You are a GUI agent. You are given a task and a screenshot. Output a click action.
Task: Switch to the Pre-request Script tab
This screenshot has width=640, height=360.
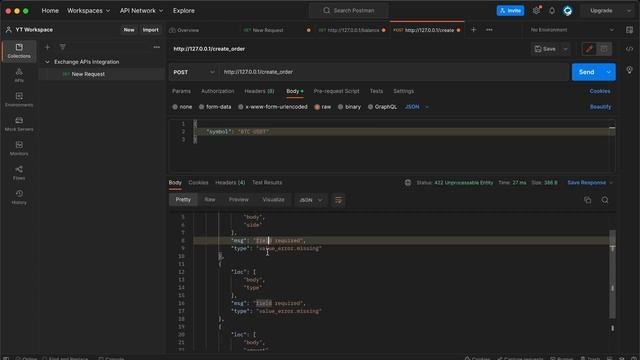point(336,91)
